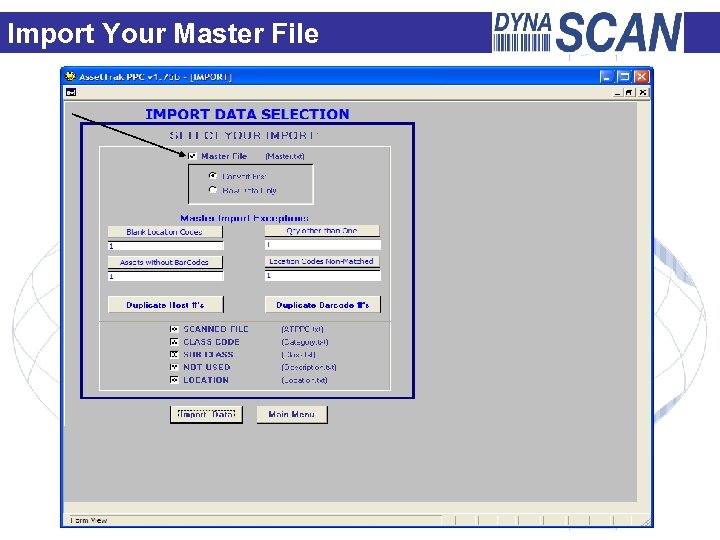Image resolution: width=720 pixels, height=540 pixels.
Task: Click the Import Data button
Action: [x=206, y=414]
